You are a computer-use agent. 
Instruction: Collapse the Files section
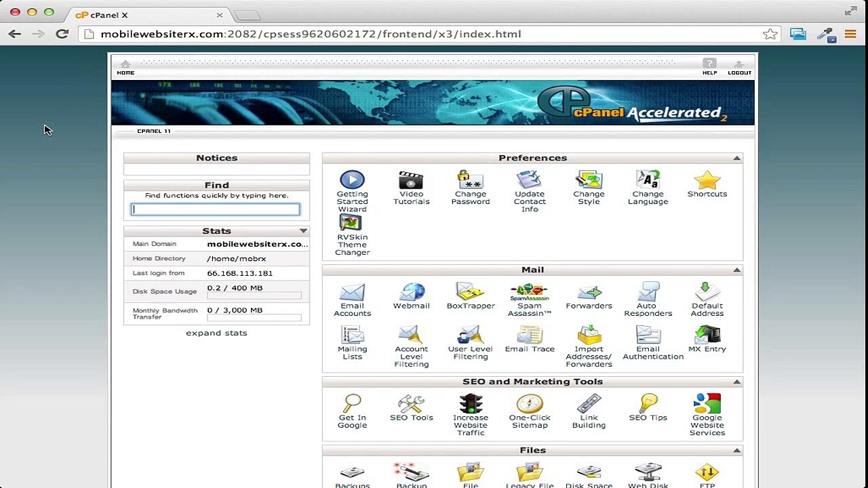point(736,450)
